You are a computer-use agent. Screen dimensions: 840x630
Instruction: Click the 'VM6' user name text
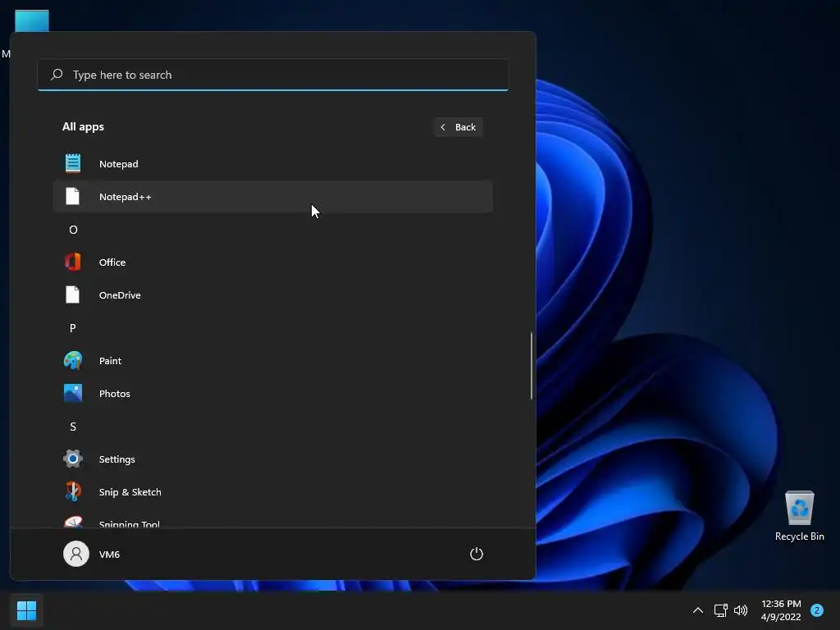pos(109,554)
